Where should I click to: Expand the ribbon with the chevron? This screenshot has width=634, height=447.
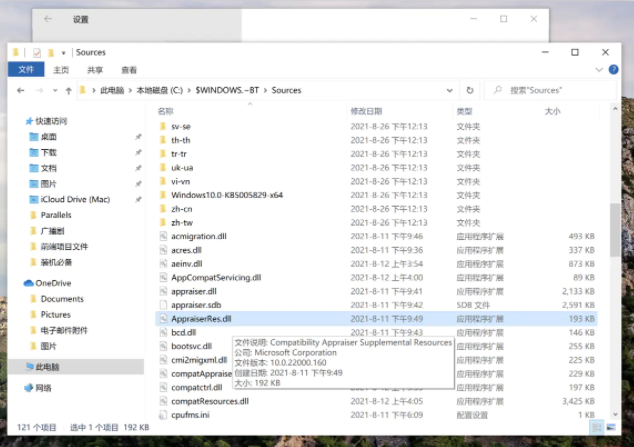(599, 70)
